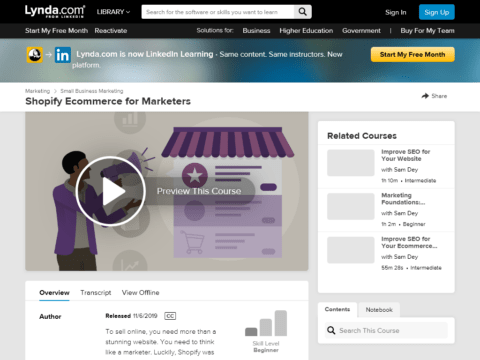Click the Preview This Course label

click(x=199, y=191)
